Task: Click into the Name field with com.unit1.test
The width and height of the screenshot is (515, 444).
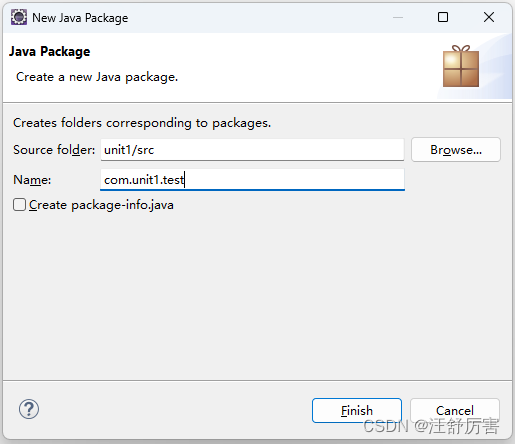Action: tap(252, 180)
